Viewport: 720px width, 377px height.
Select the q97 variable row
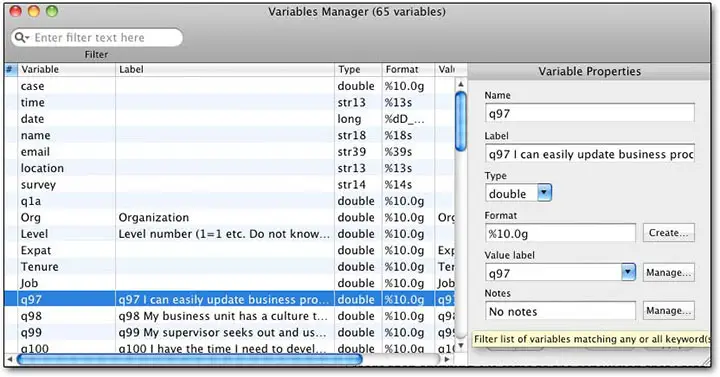point(229,300)
